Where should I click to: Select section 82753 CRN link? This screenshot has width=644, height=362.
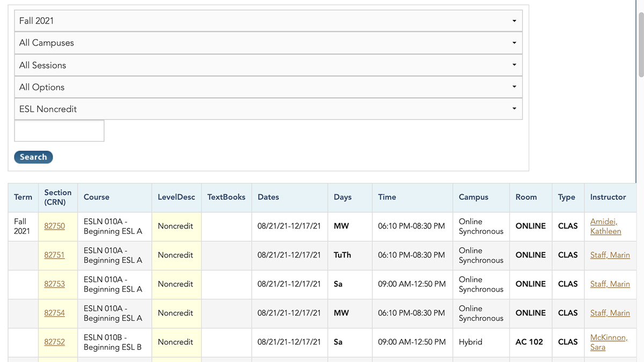pos(55,284)
